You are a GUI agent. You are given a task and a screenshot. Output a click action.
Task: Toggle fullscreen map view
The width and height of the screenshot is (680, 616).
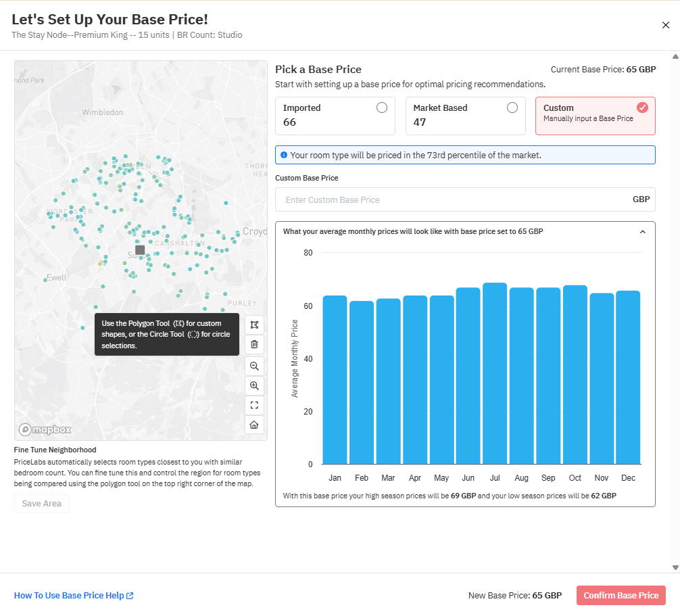[x=254, y=405]
